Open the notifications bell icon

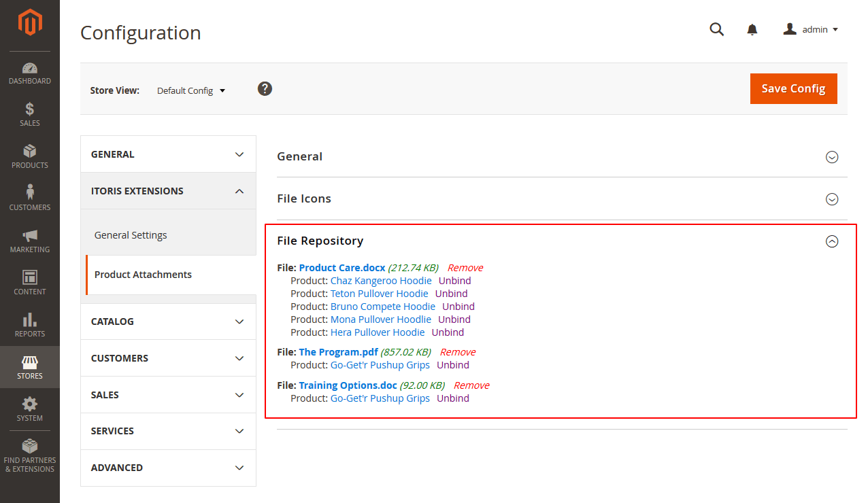[752, 29]
